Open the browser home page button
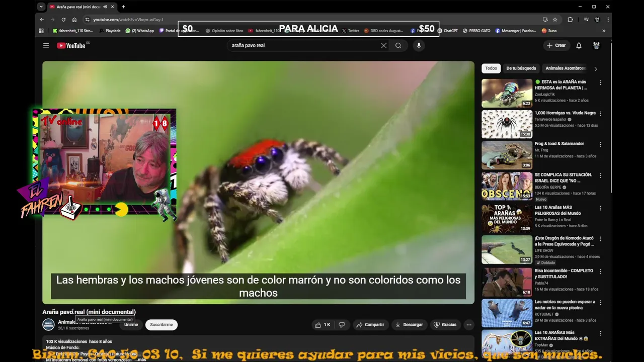 (x=74, y=20)
